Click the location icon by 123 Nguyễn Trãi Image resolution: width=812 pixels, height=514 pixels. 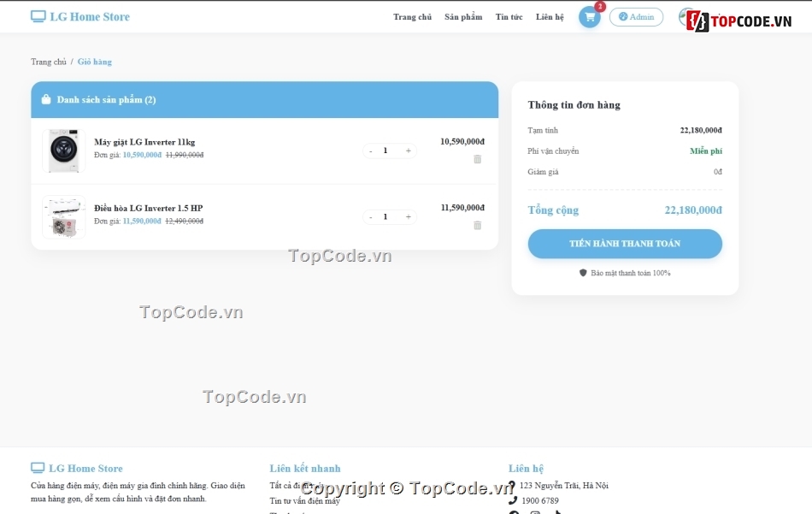[512, 486]
